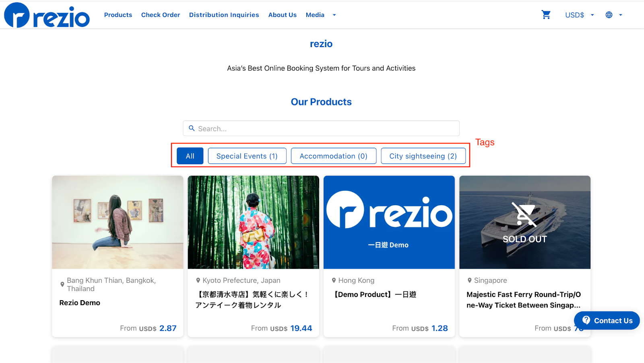
Task: Click the Contact Us button
Action: [607, 320]
